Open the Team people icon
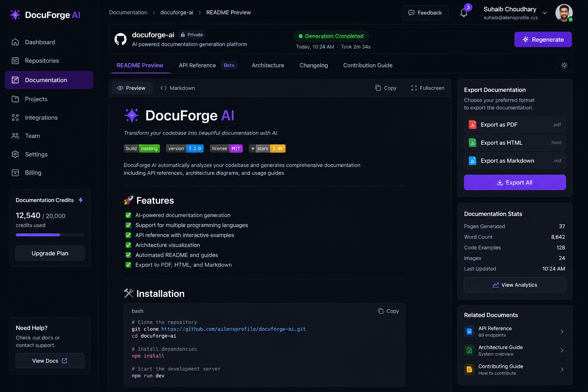Screen dimensions: 588x392 click(15, 136)
